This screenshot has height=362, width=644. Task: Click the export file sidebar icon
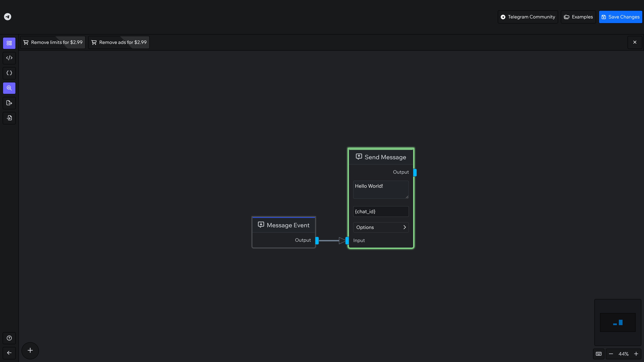click(9, 103)
